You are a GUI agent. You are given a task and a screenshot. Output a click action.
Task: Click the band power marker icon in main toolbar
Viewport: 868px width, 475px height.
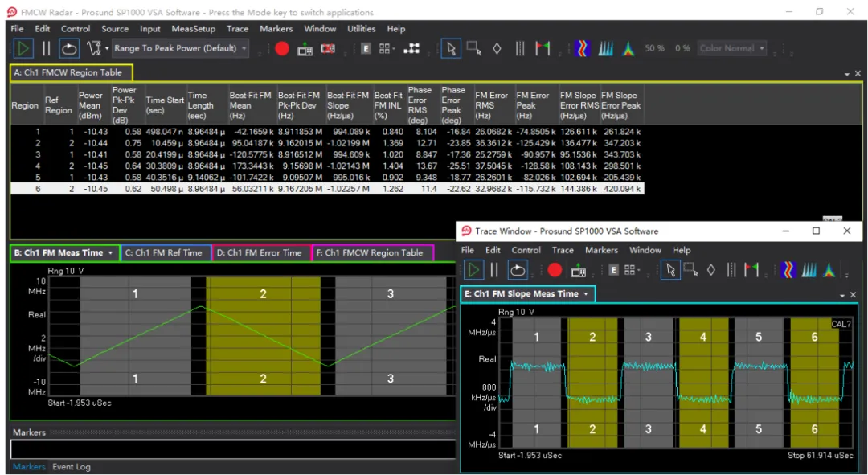(x=520, y=49)
